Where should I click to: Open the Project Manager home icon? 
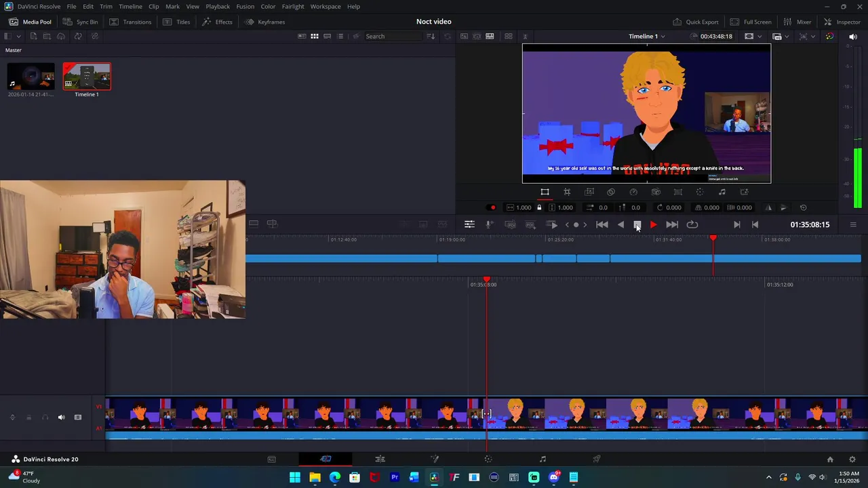click(x=830, y=459)
